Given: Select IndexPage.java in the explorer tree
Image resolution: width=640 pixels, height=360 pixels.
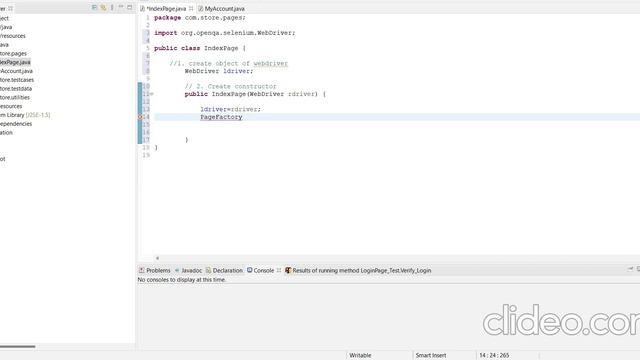Looking at the screenshot, I should pos(15,62).
